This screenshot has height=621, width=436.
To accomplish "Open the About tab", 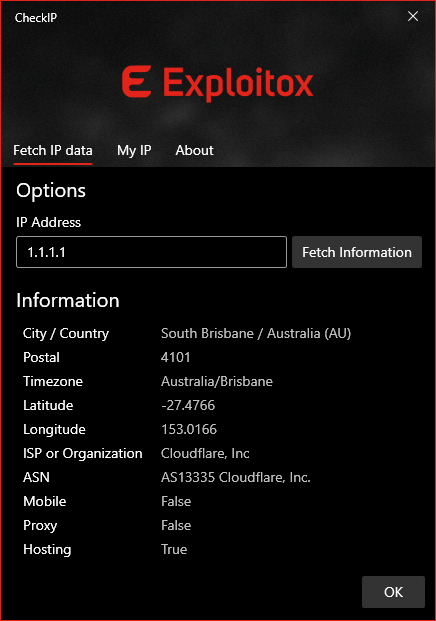I will [194, 150].
